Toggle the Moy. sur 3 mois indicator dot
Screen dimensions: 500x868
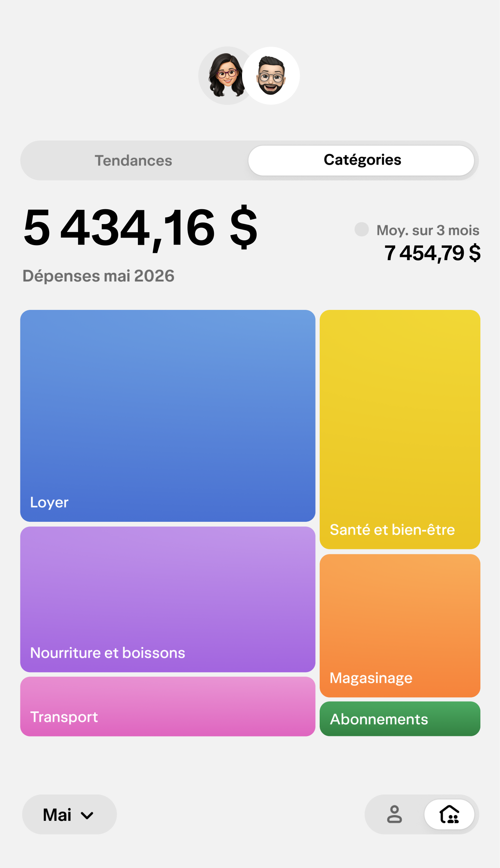362,229
